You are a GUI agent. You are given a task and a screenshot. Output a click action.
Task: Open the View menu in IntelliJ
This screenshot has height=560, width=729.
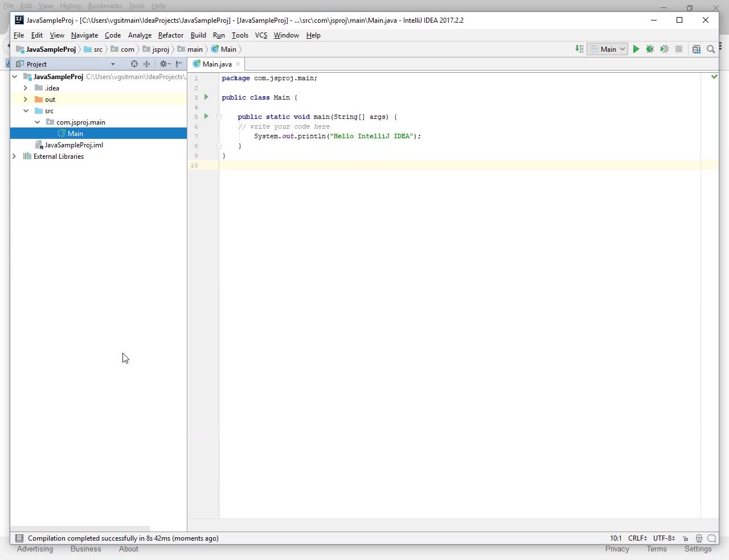click(x=57, y=35)
